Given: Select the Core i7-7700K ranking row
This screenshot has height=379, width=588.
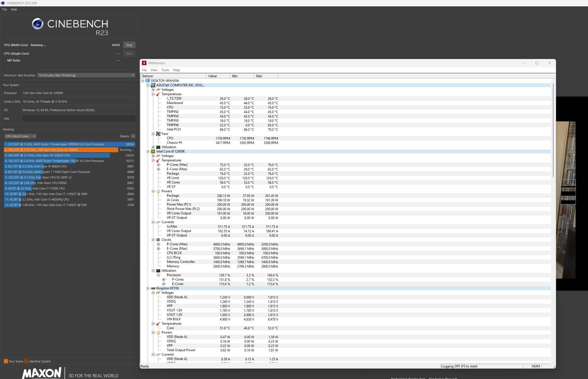Looking at the screenshot, I should [x=69, y=188].
